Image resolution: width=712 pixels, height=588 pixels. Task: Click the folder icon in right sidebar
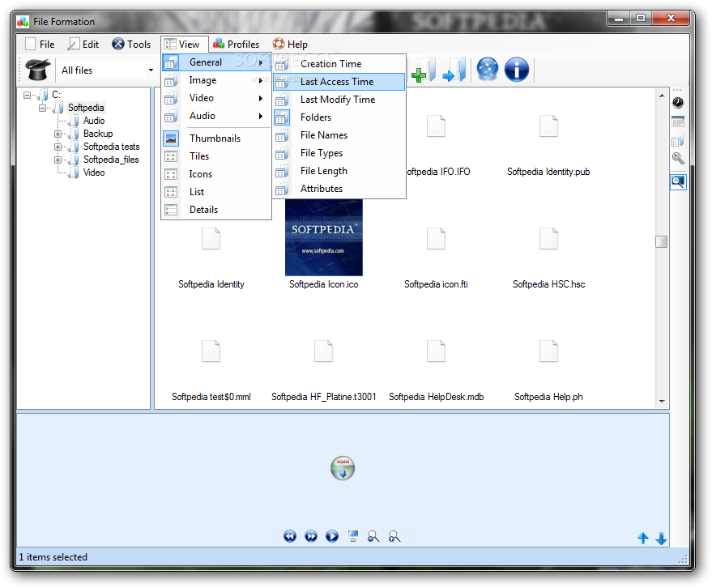coord(678,140)
